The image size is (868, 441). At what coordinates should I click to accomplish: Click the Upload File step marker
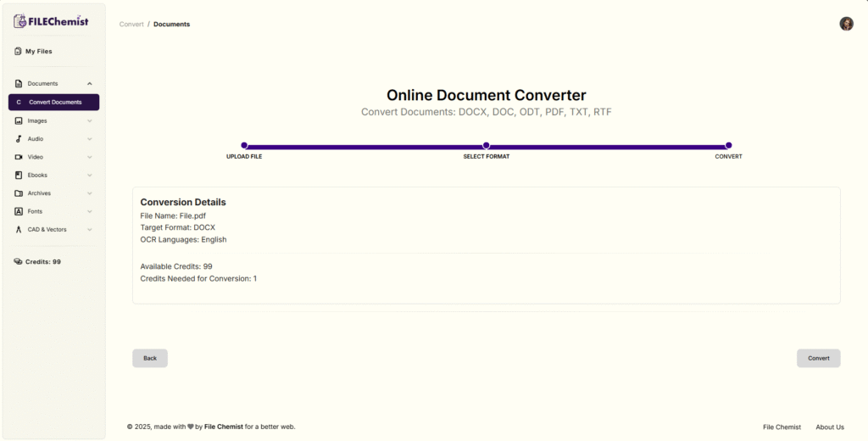coord(244,146)
